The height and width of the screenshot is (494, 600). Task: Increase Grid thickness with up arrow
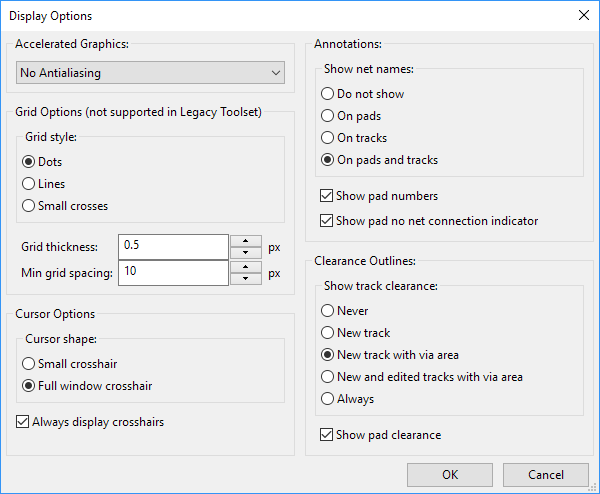[x=246, y=241]
